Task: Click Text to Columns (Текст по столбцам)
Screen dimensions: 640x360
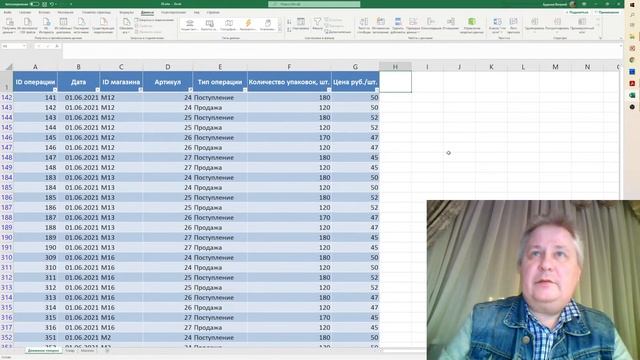Action: tap(363, 25)
